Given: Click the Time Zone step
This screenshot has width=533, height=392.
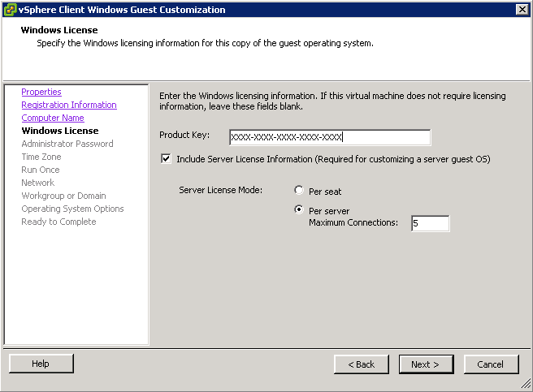Looking at the screenshot, I should (x=41, y=157).
